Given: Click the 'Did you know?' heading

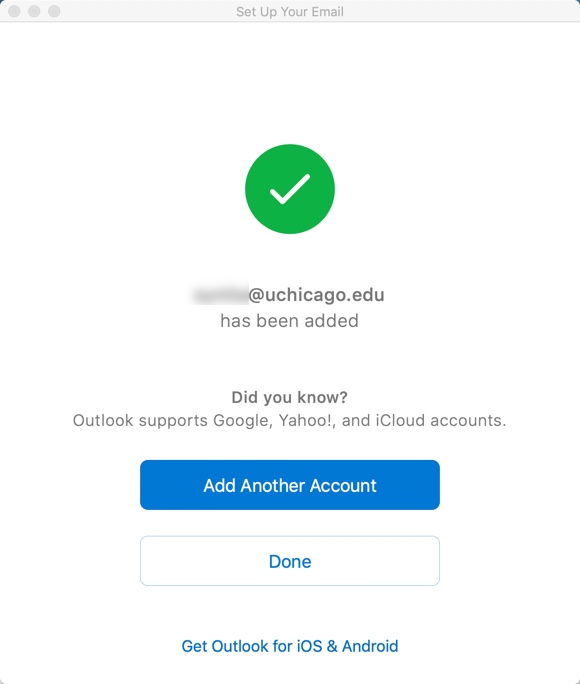Looking at the screenshot, I should [x=290, y=397].
